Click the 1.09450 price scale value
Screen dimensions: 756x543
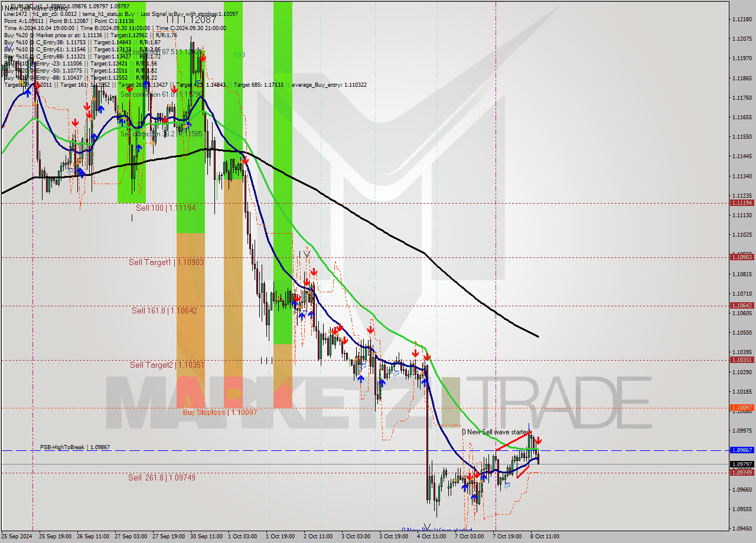742,529
